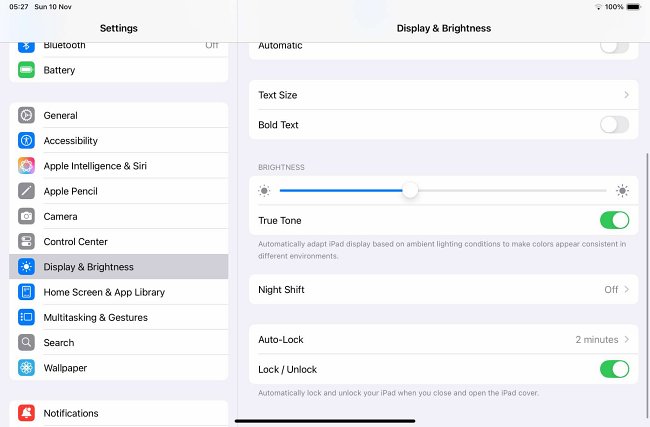Open Control Center settings item
This screenshot has width=650, height=427.
click(119, 242)
